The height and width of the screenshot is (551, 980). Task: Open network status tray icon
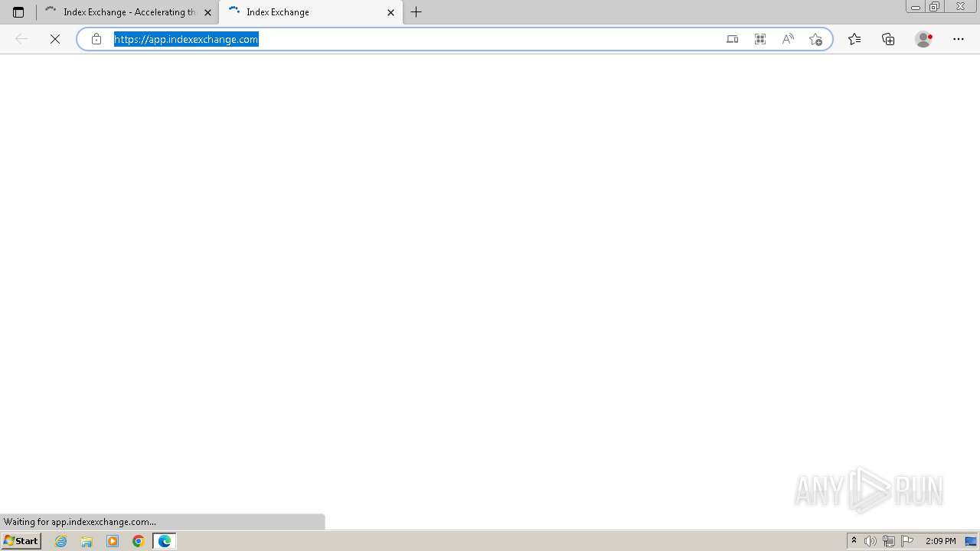click(x=889, y=541)
